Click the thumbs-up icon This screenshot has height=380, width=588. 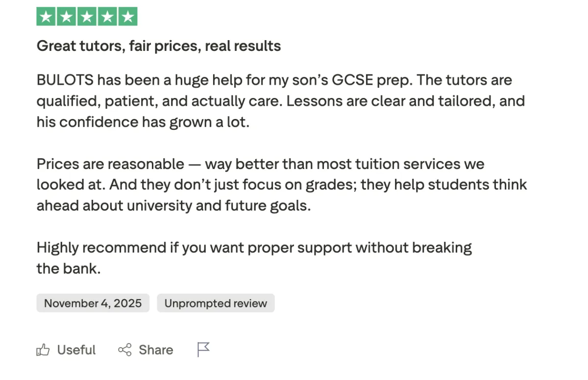[43, 350]
